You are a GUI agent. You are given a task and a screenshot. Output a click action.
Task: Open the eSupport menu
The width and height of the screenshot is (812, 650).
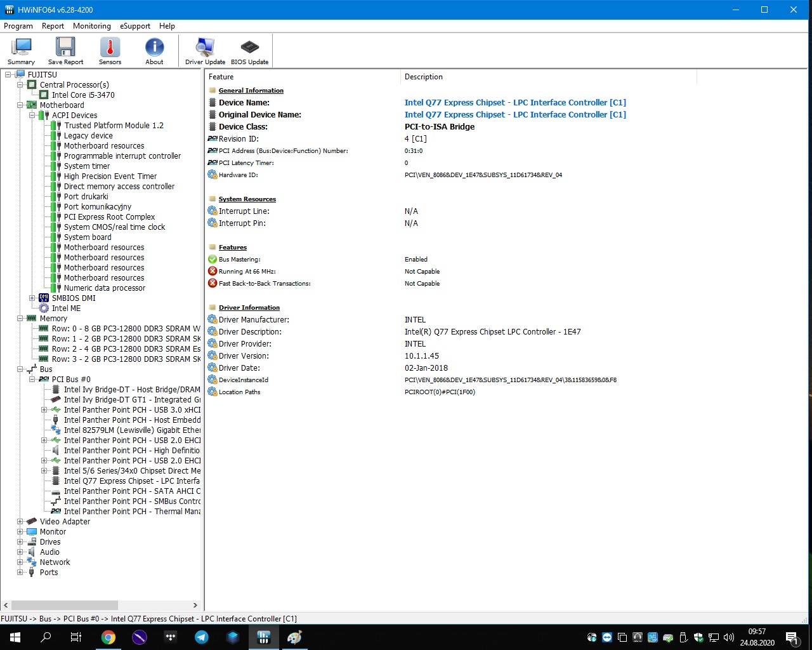[135, 26]
